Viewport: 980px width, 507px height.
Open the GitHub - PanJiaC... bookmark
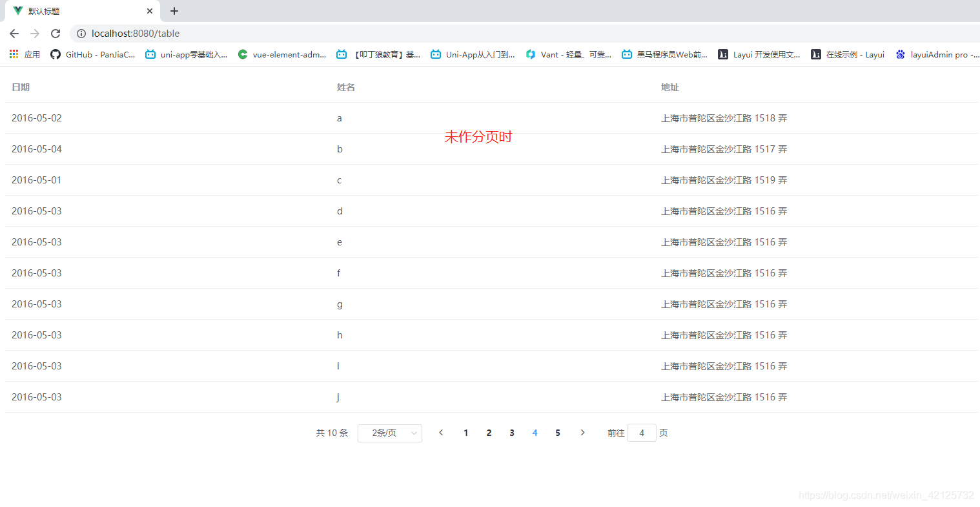coord(93,54)
